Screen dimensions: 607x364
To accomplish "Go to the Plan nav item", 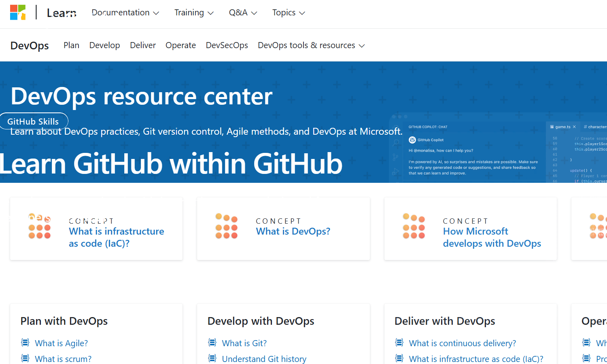I will point(71,45).
